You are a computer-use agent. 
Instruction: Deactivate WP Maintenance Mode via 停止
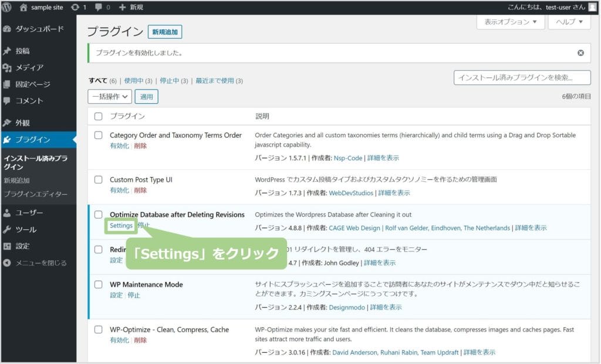134,295
